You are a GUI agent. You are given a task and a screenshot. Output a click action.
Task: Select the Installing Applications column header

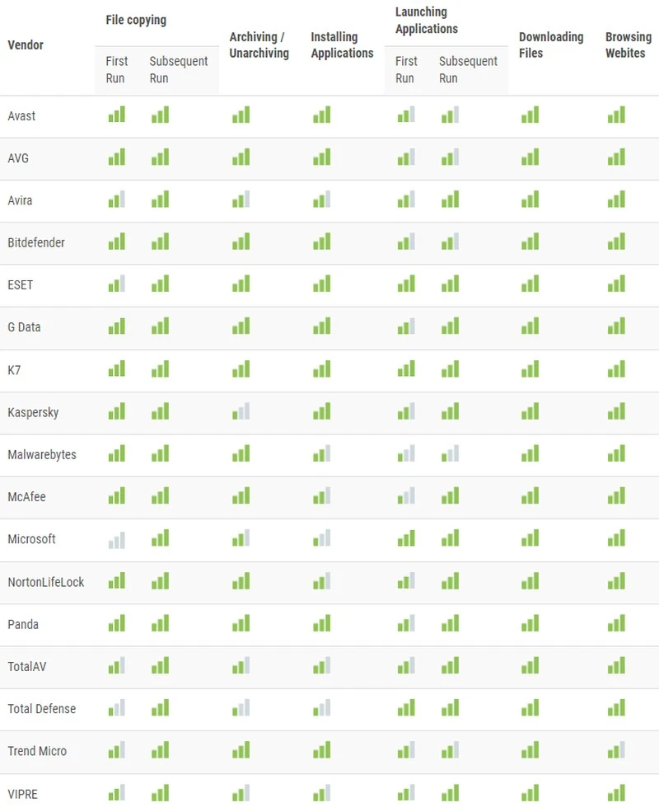click(342, 45)
